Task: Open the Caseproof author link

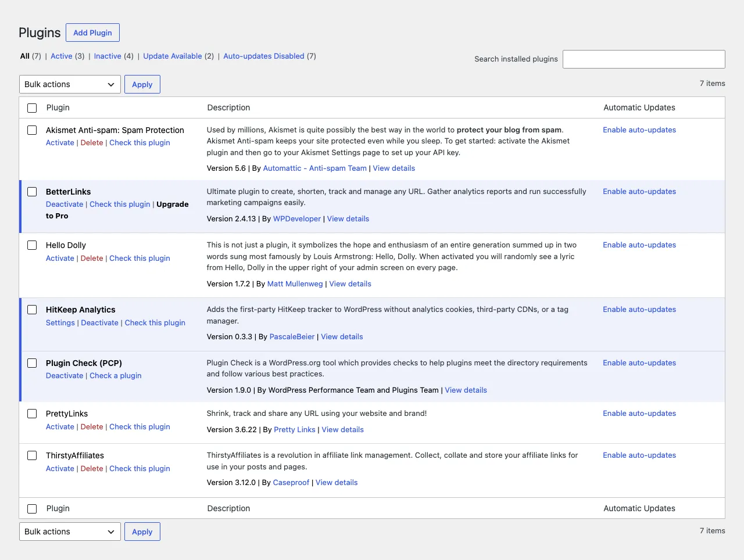Action: pos(291,483)
